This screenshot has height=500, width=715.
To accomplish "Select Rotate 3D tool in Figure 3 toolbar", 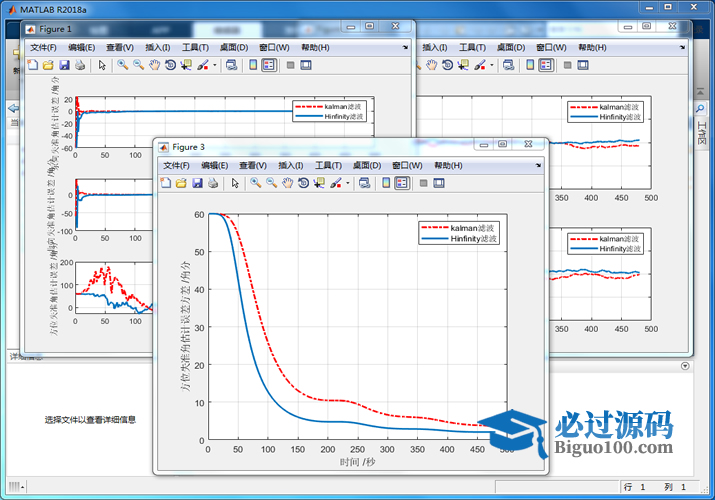I will pyautogui.click(x=303, y=183).
